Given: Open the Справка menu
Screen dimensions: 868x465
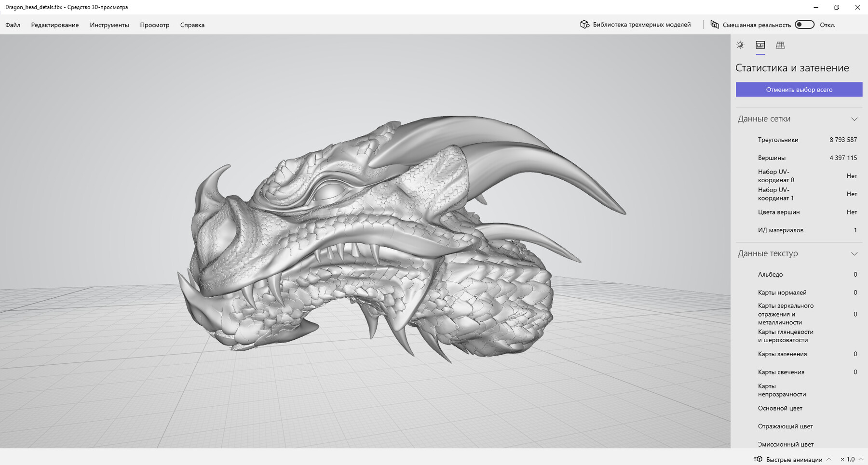Looking at the screenshot, I should [x=192, y=25].
